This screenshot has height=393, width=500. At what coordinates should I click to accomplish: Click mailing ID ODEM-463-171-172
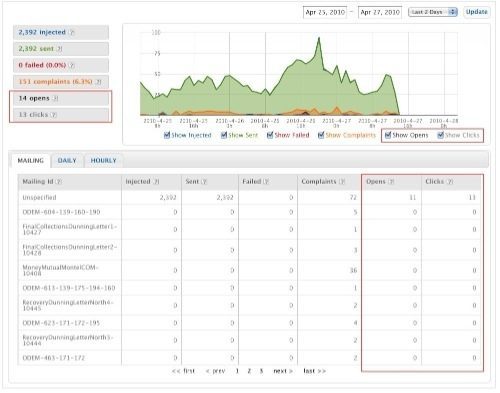pyautogui.click(x=54, y=358)
